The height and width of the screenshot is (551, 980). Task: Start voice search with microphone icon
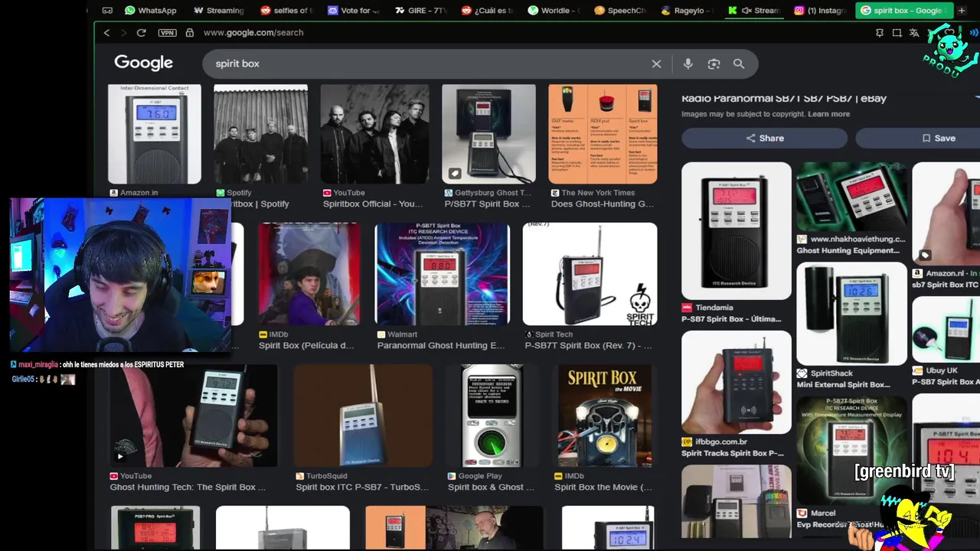point(688,64)
